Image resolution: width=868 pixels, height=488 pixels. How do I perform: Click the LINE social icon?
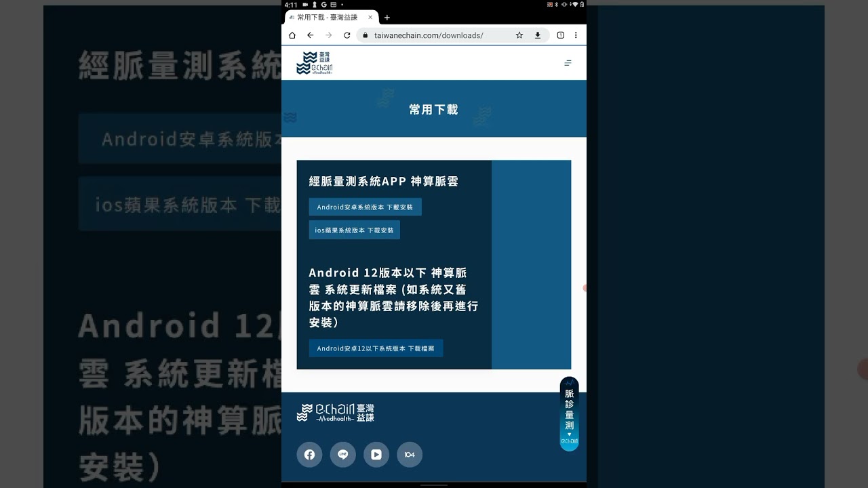pyautogui.click(x=342, y=455)
